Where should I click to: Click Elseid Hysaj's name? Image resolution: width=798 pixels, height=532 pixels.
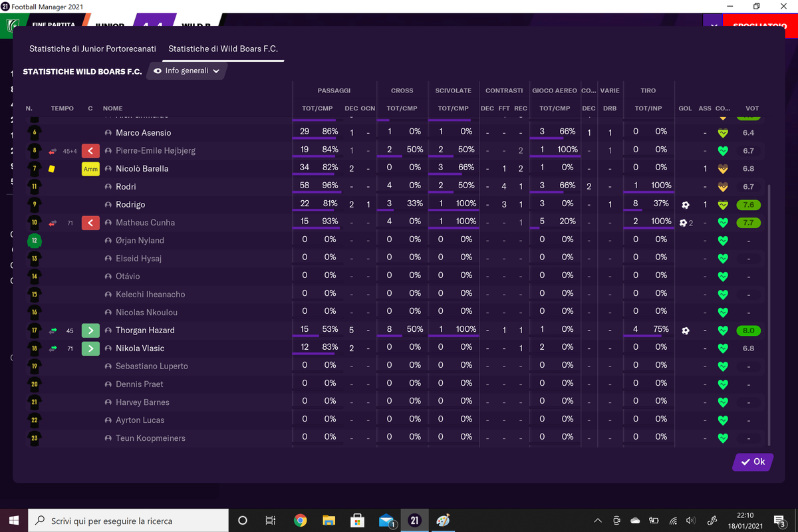coord(138,259)
